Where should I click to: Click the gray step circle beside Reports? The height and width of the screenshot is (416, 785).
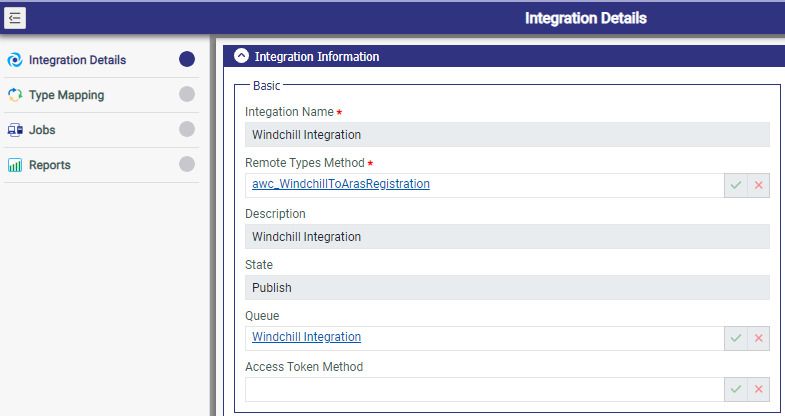(187, 164)
